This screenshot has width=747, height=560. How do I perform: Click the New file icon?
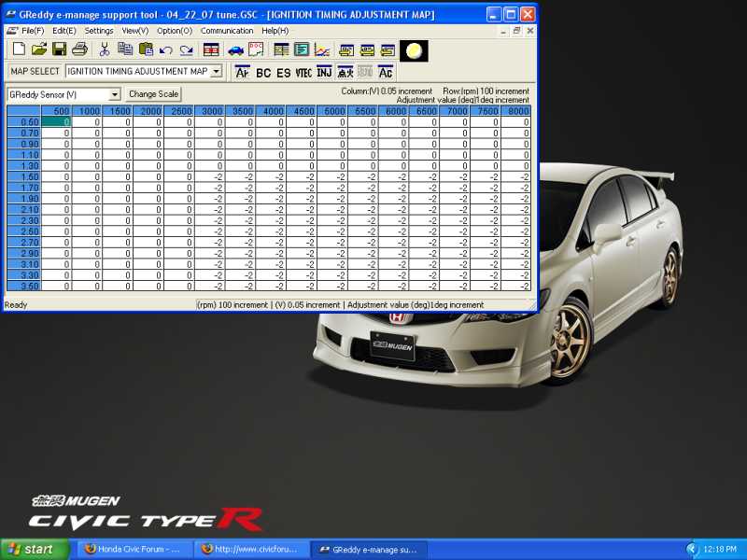point(18,49)
